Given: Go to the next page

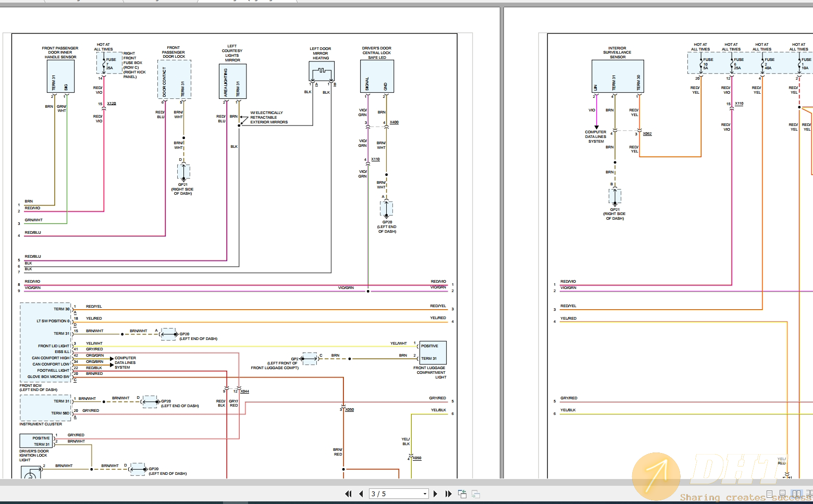Looking at the screenshot, I should point(435,494).
